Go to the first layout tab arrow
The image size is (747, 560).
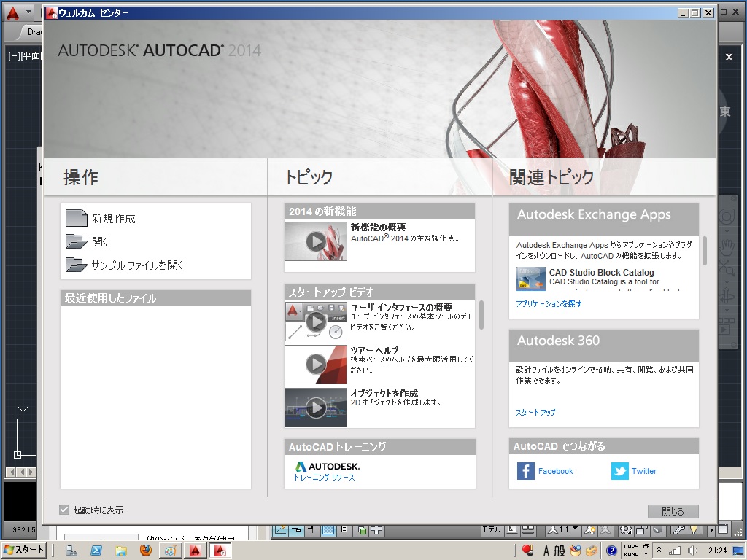tap(10, 472)
